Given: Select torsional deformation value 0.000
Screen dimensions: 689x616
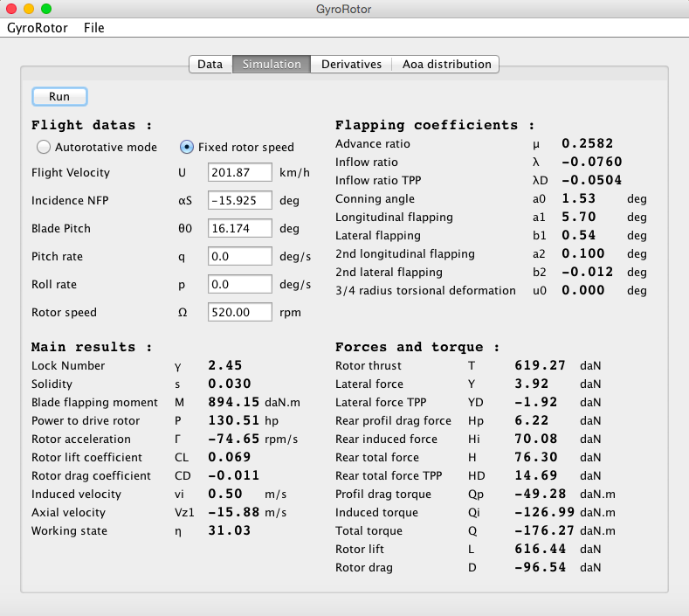Looking at the screenshot, I should 582,290.
